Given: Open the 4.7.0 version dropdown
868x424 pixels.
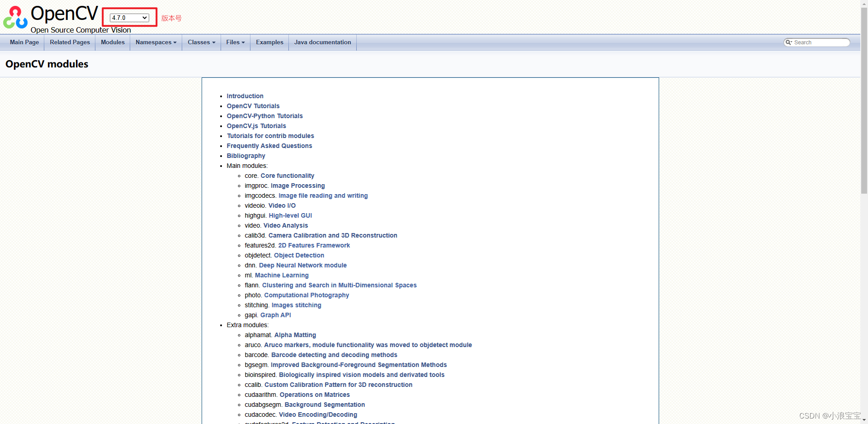Looking at the screenshot, I should tap(129, 18).
